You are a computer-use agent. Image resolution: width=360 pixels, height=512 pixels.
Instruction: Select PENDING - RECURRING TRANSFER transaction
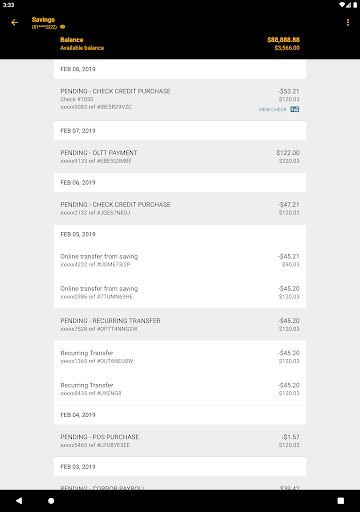click(x=180, y=324)
